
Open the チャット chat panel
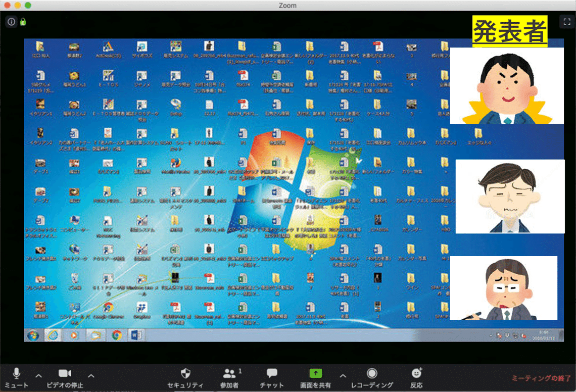(272, 378)
